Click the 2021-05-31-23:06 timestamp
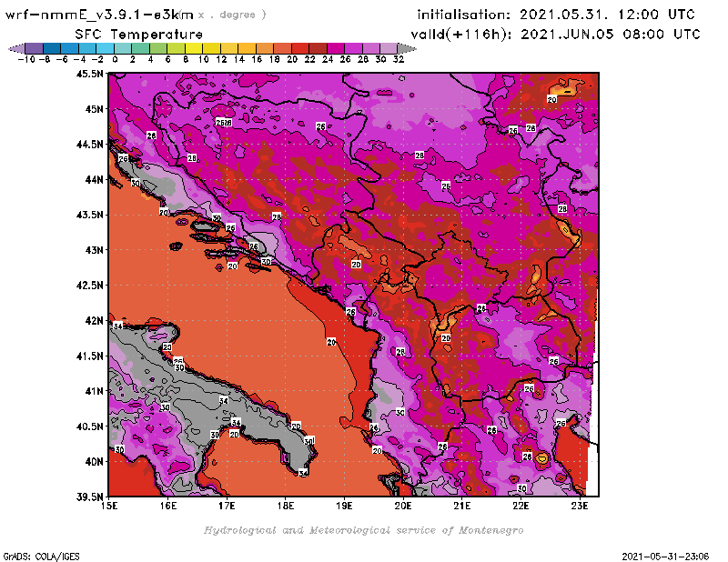The width and height of the screenshot is (728, 562). (x=666, y=557)
